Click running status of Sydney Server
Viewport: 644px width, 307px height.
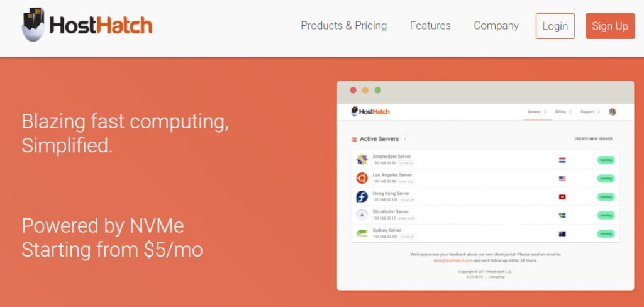(606, 234)
